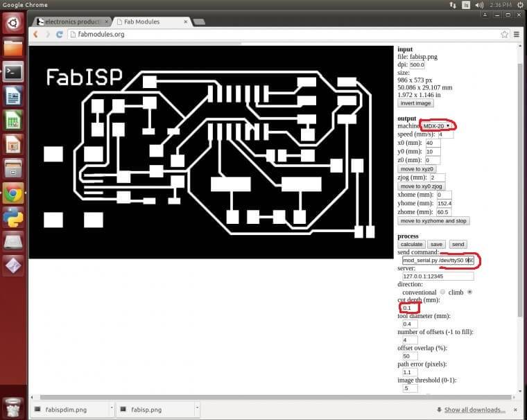Open the keyboard layout indicator

tap(466, 5)
